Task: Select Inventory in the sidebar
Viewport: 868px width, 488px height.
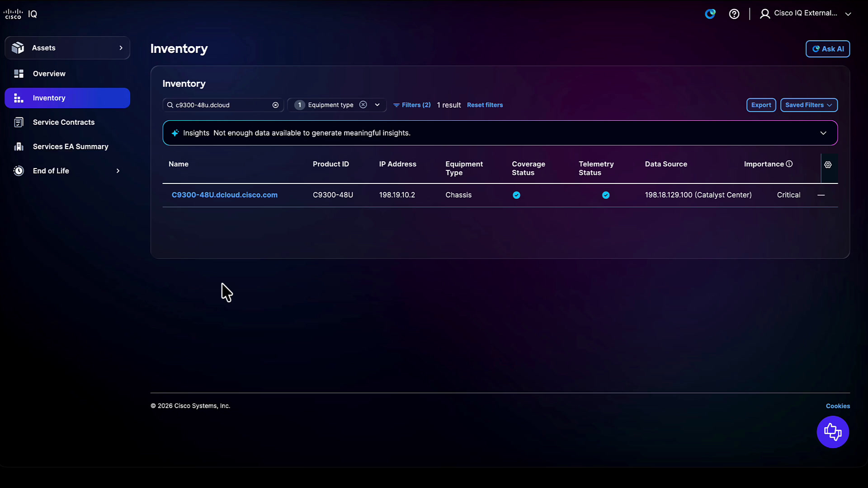Action: coord(67,98)
